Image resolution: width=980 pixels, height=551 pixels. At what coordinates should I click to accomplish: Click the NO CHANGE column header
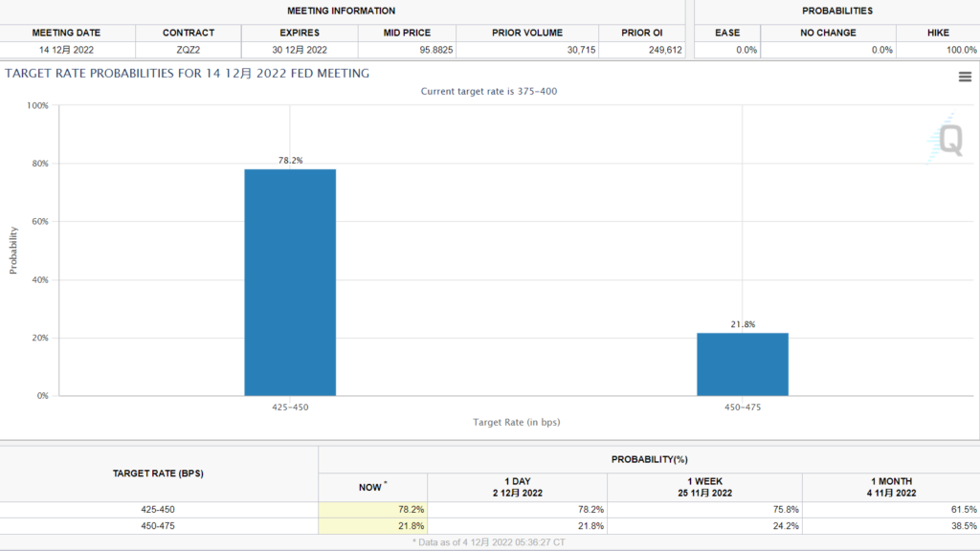pyautogui.click(x=828, y=33)
